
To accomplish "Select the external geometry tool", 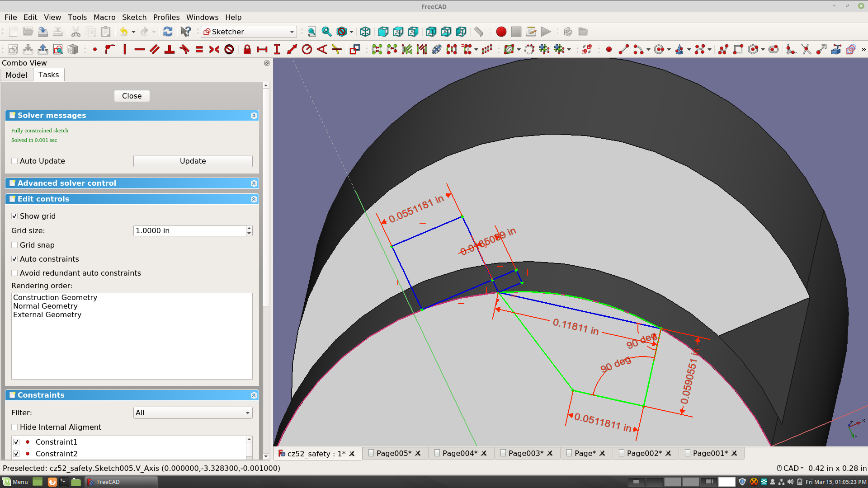I will 836,49.
